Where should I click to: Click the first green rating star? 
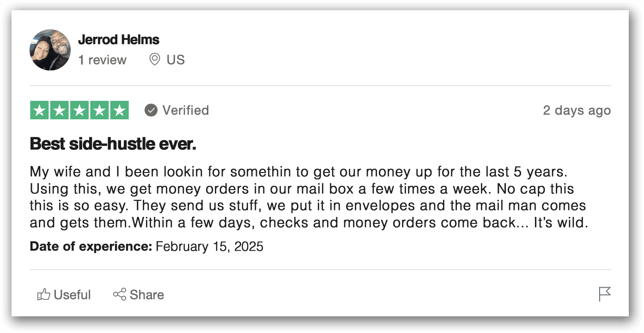point(39,110)
